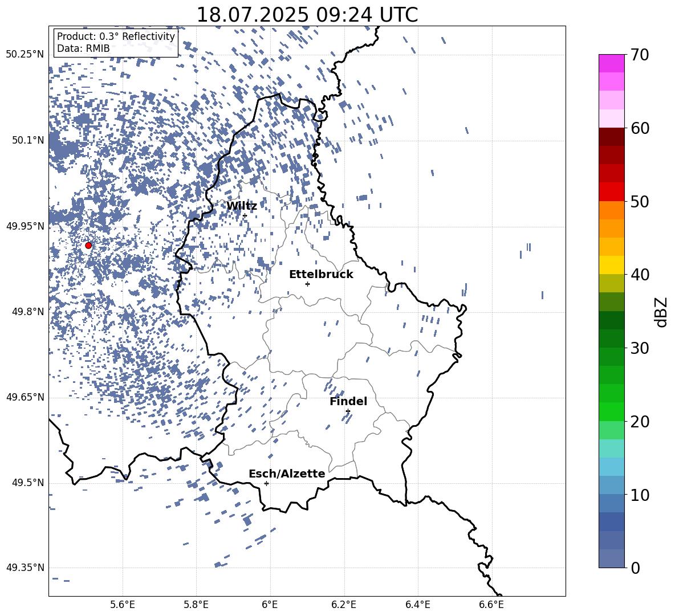Click the colorbar tick label 50

pos(640,202)
